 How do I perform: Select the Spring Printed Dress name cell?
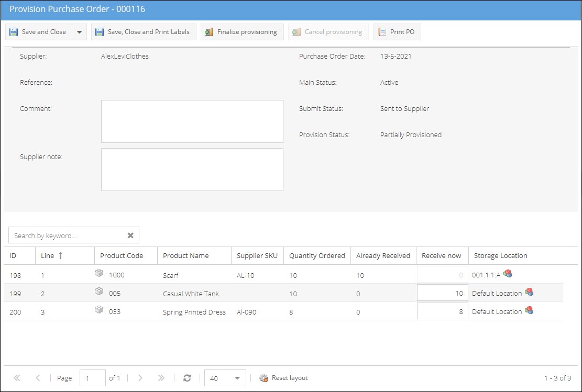(194, 312)
